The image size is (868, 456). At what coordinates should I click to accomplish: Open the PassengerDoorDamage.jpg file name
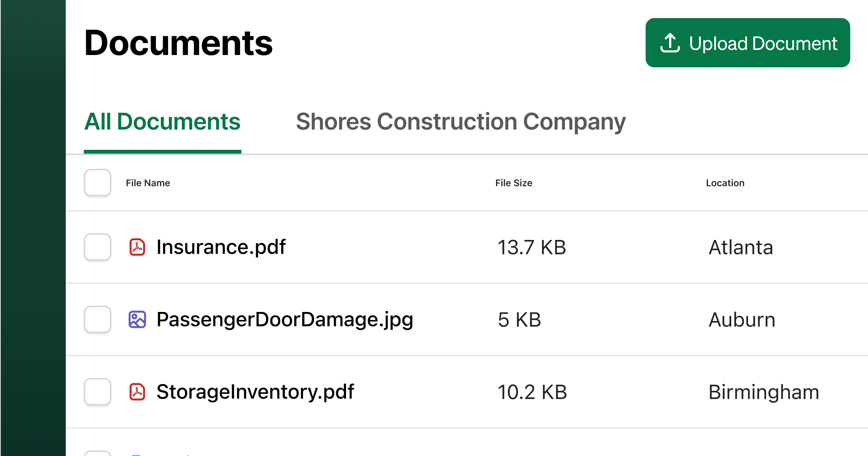click(285, 320)
